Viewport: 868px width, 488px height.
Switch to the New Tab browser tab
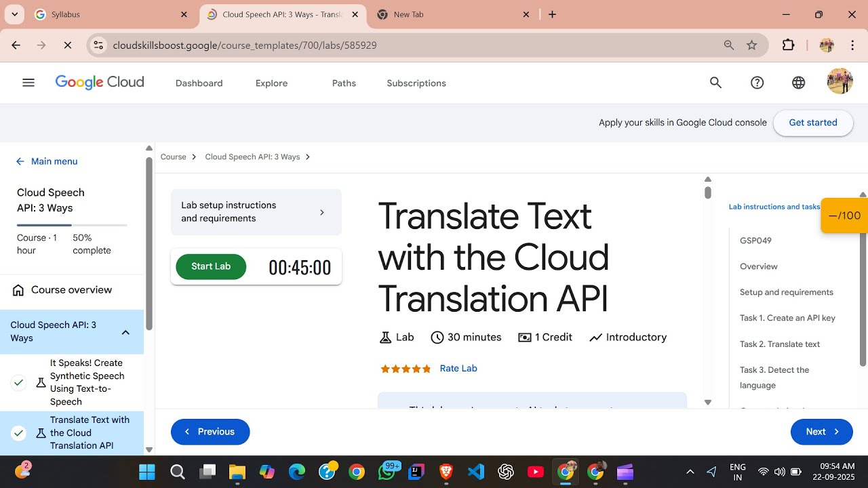[x=454, y=14]
